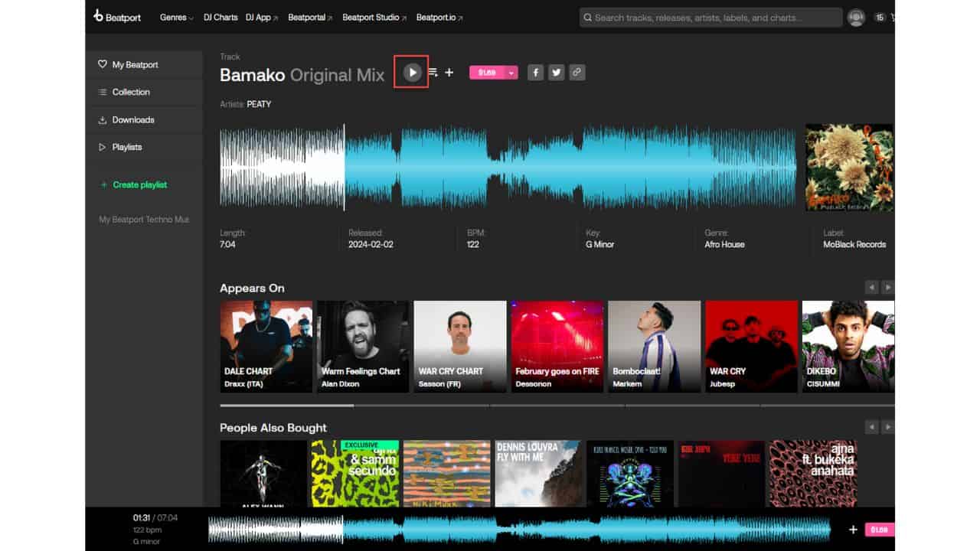Open Beatport.io link

[439, 17]
